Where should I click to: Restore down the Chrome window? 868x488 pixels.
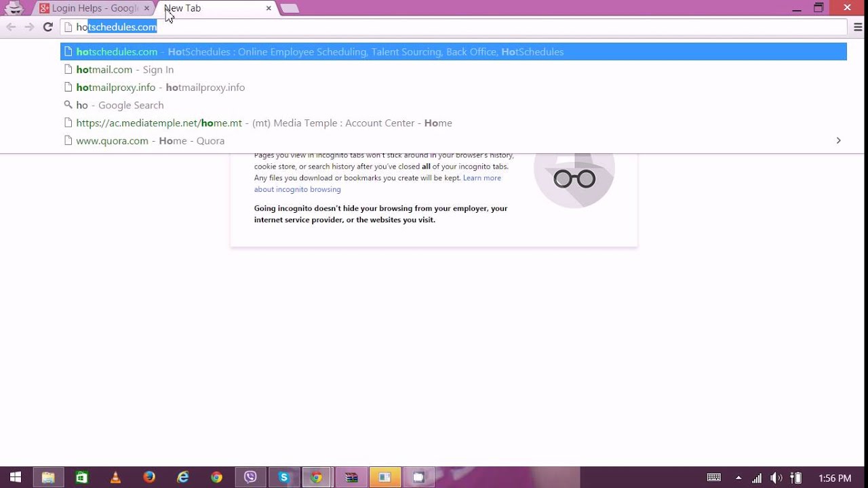click(x=818, y=8)
